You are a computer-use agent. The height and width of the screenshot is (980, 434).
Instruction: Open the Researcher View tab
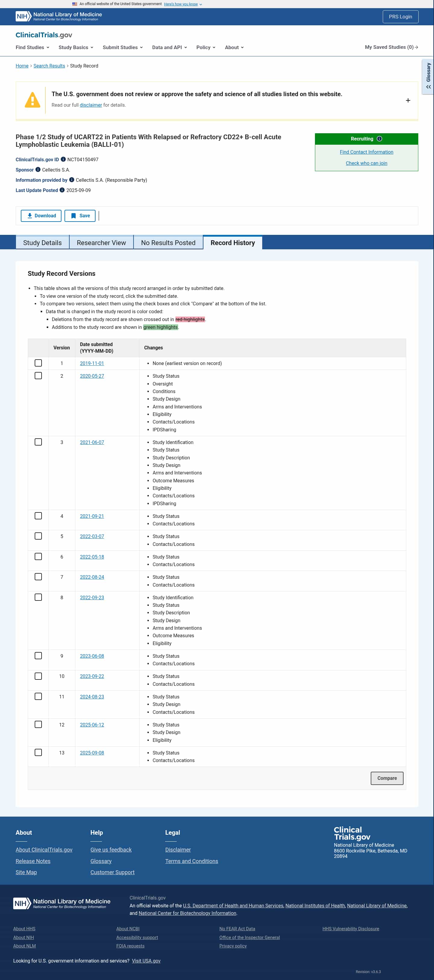[x=101, y=243]
